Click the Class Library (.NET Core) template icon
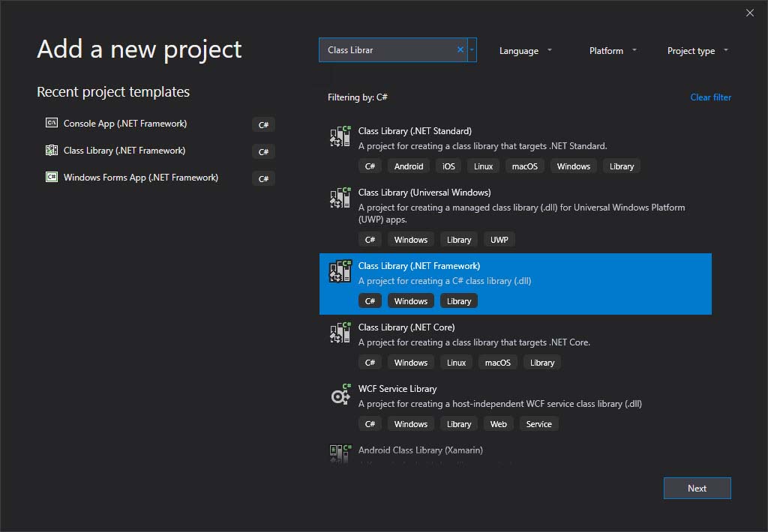 340,333
